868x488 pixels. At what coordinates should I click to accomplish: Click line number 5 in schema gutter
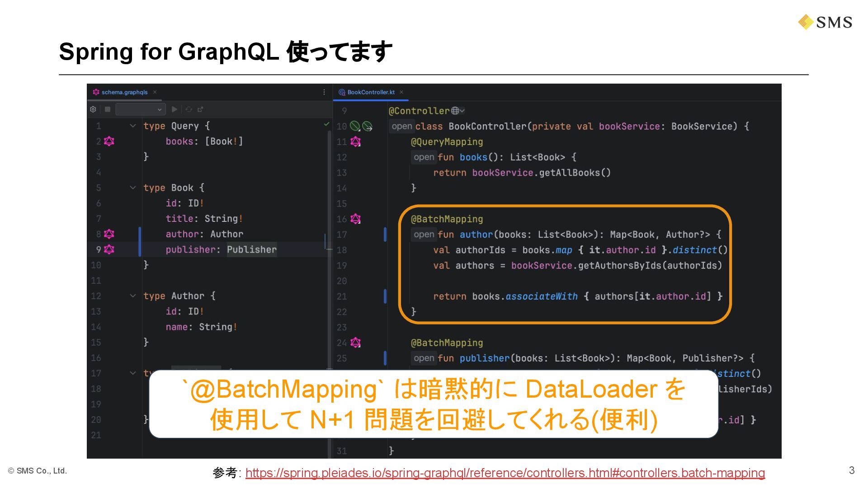tap(99, 188)
